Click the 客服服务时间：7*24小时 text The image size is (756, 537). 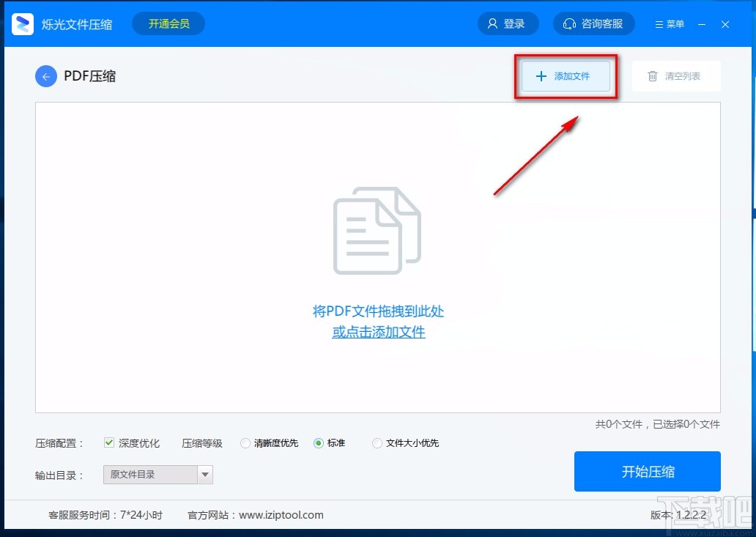105,515
